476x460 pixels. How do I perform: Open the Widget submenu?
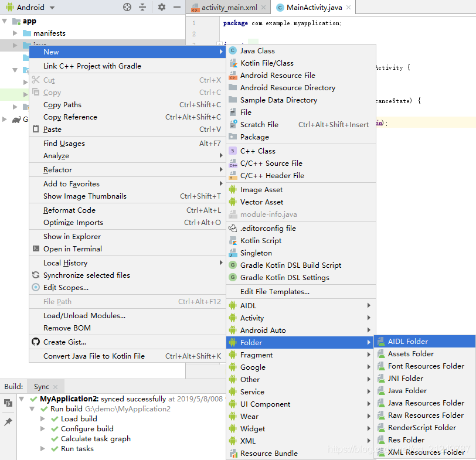click(301, 428)
